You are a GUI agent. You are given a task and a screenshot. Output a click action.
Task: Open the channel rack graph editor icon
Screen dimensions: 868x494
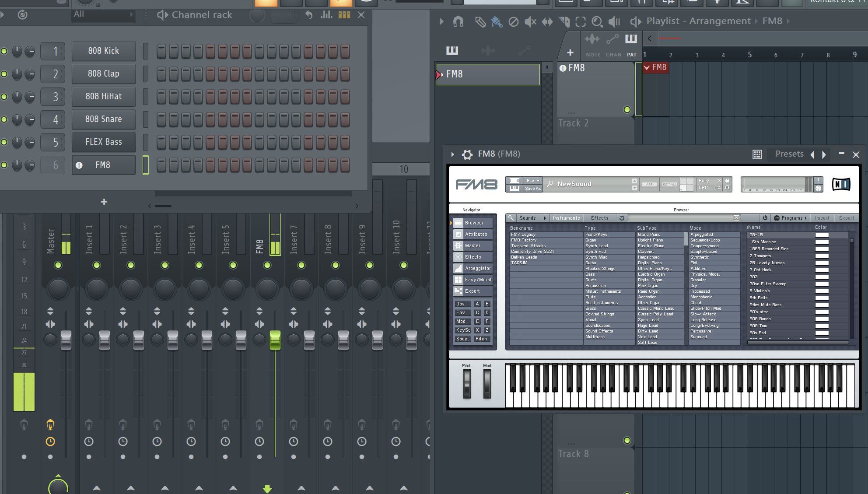326,15
